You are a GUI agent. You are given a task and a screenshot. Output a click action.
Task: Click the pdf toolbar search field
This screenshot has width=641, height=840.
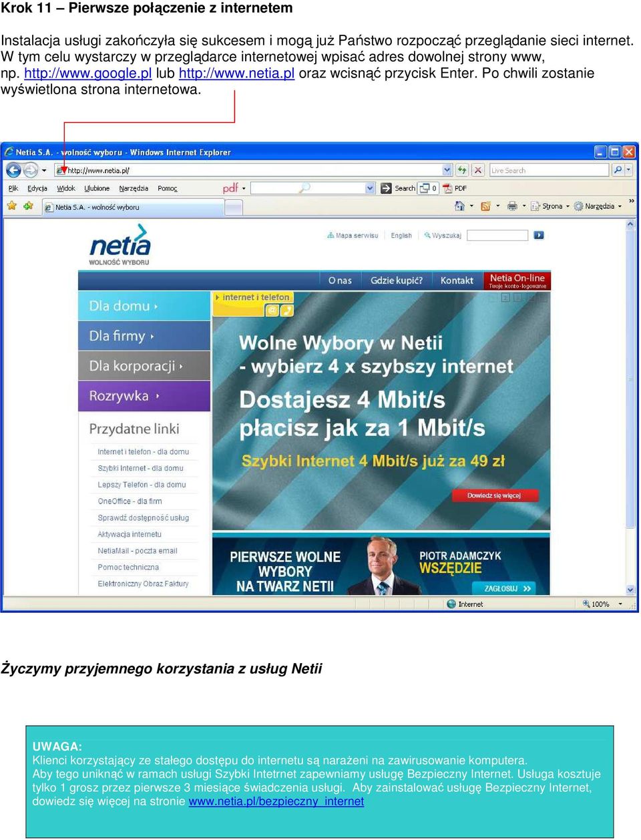308,188
